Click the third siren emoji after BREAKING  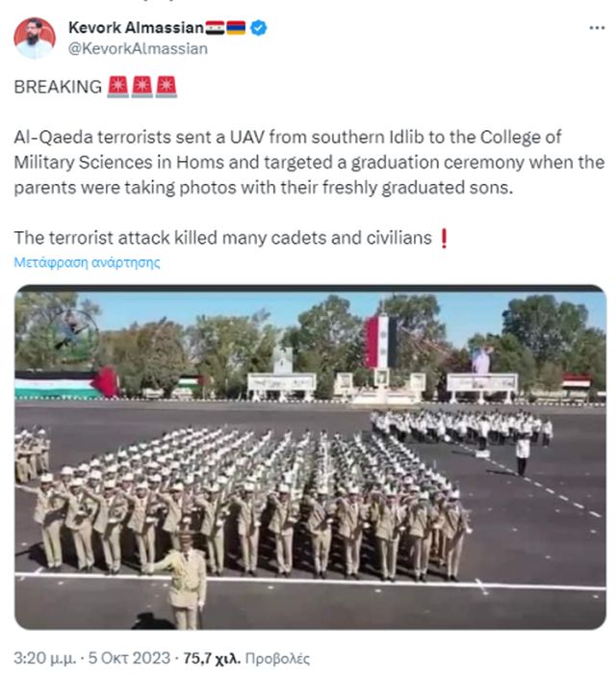[x=167, y=87]
